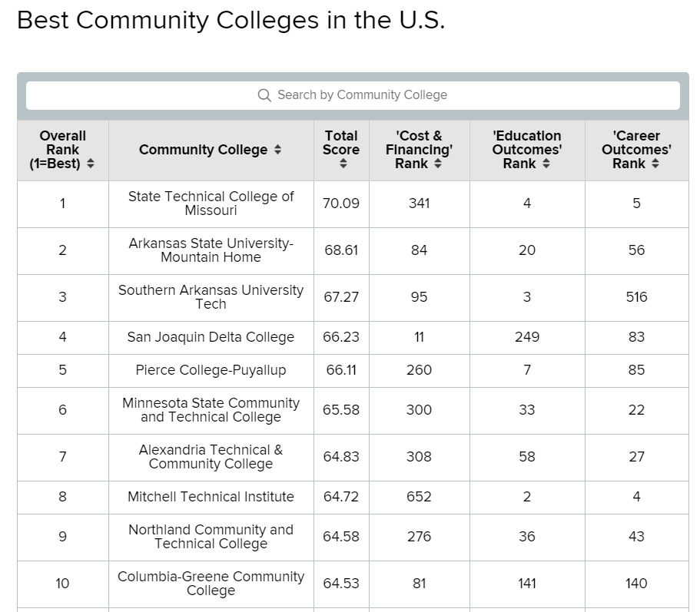
Task: Select Mitchell Technical Institute row
Action: pyautogui.click(x=211, y=497)
